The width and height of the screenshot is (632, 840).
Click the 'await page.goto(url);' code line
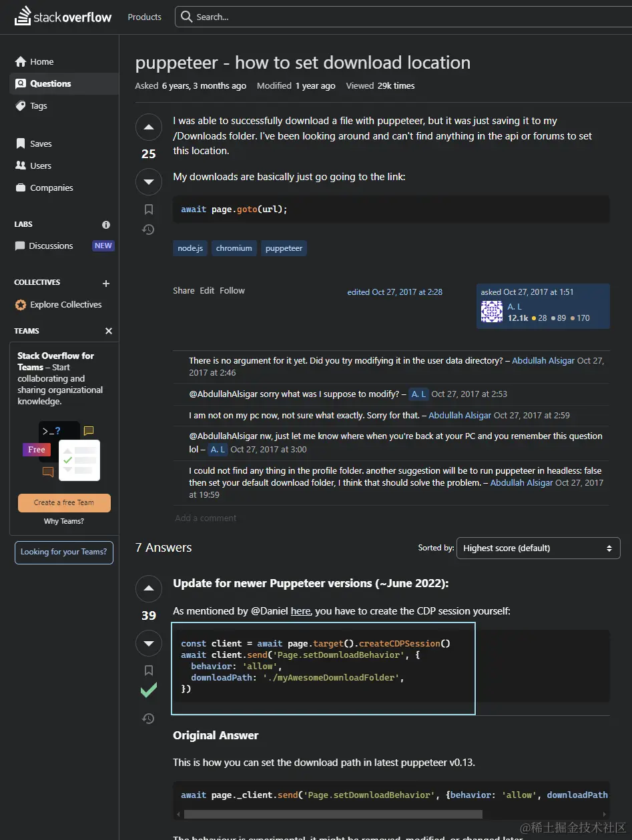[234, 209]
